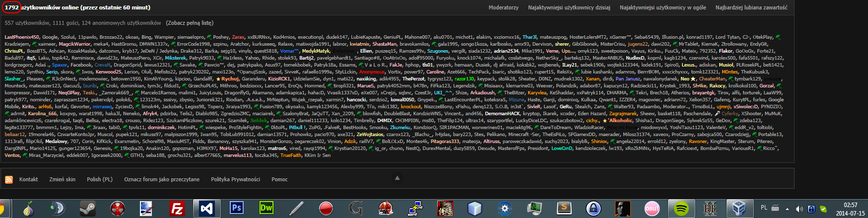This screenshot has width=868, height=218.
Task: Open user Pitbull's profile
Action: tap(296, 128)
